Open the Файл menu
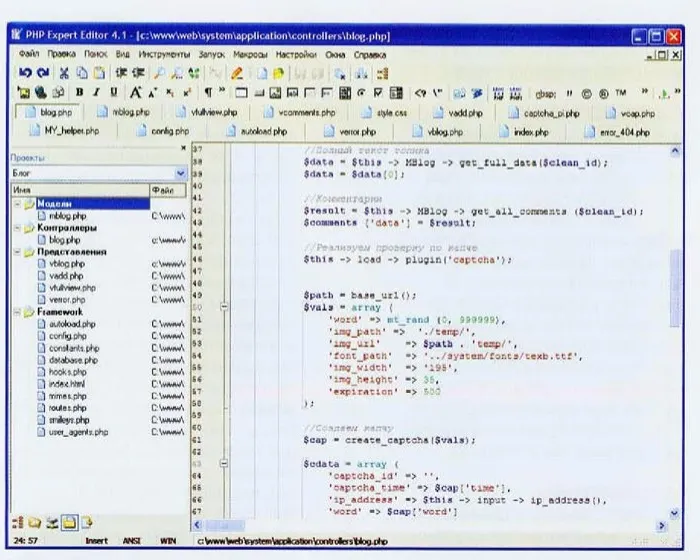Viewport: 700px width, 560px height. [29, 54]
